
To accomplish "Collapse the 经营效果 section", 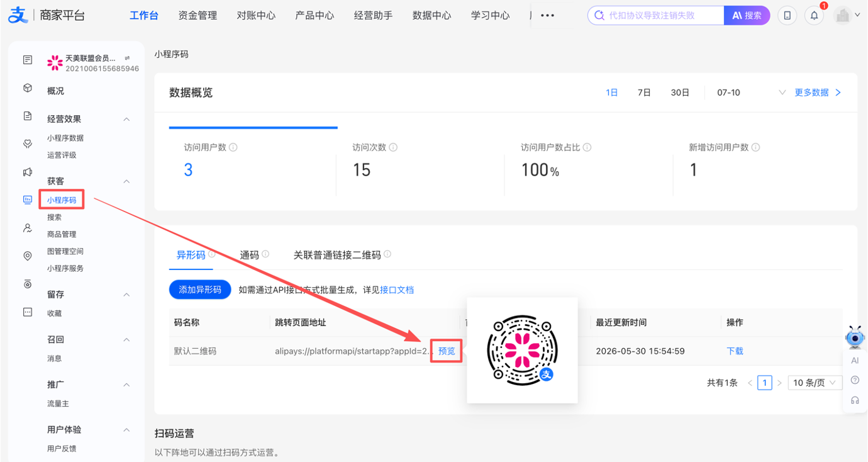I will click(126, 119).
